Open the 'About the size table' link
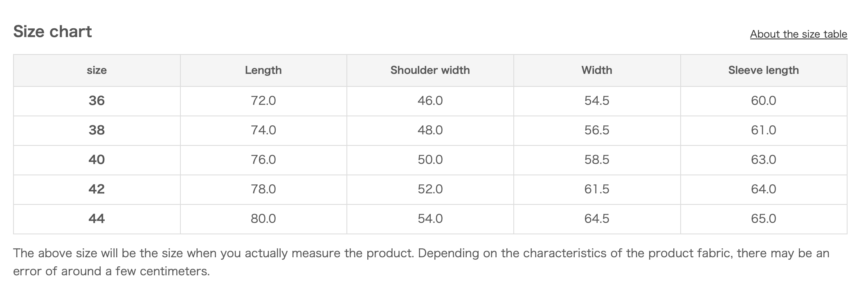The image size is (868, 304). pyautogui.click(x=798, y=34)
